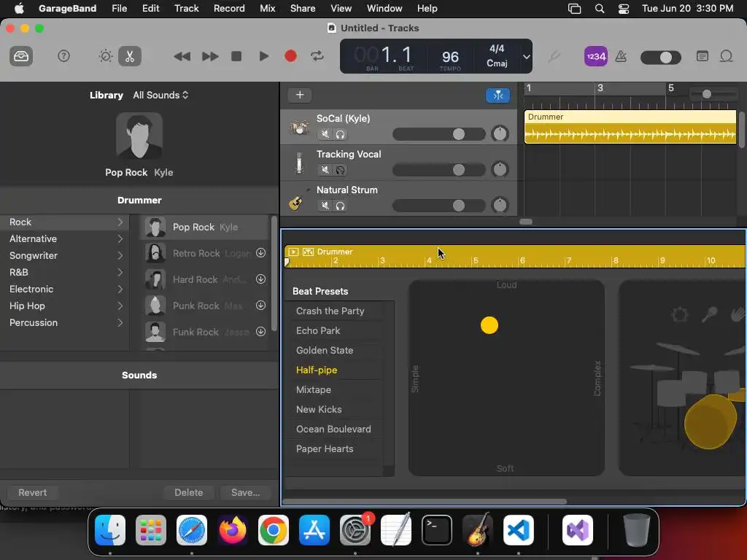Open the Share menu
The image size is (747, 560).
click(303, 8)
